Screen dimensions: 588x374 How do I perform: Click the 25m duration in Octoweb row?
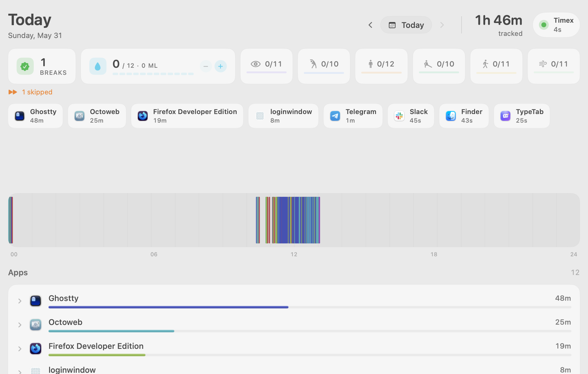563,322
